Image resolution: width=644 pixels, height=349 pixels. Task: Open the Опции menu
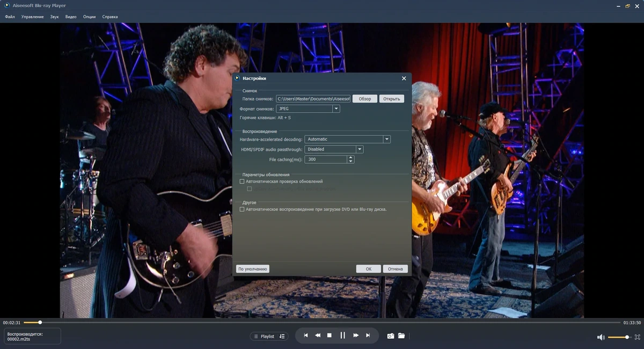(90, 17)
